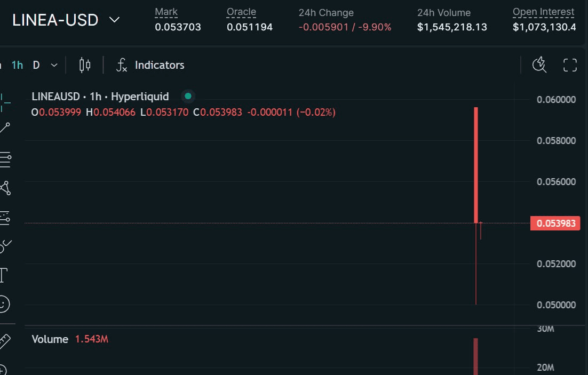Open the Indicators menu
The image size is (588, 375).
tap(150, 65)
